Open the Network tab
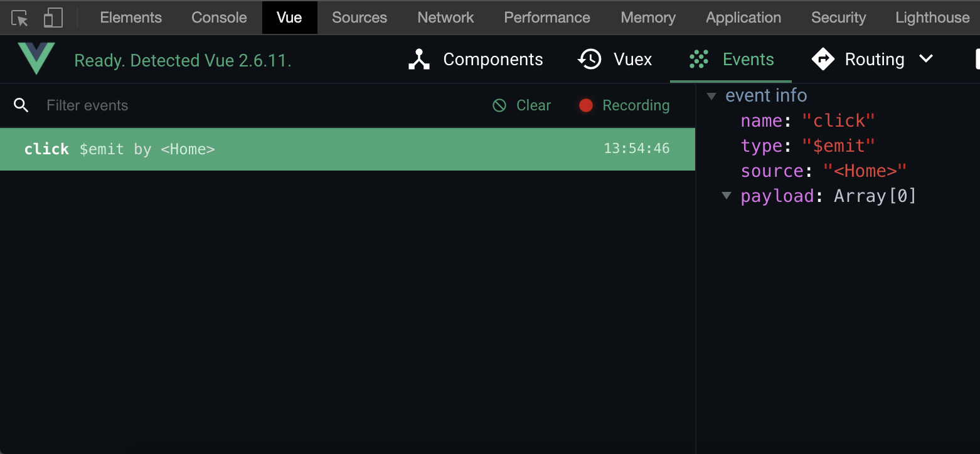Screen dimensions: 980x454 click(x=445, y=18)
